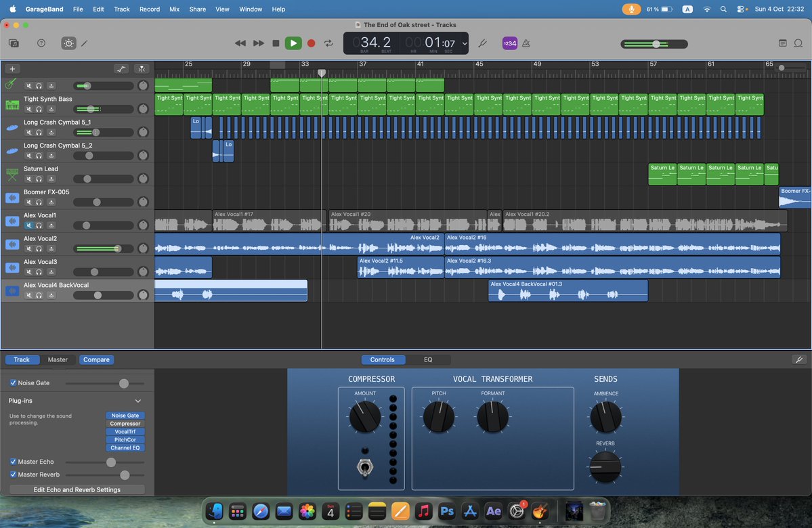Toggle the Noise Gate checkbox
This screenshot has height=528, width=812.
tap(13, 383)
